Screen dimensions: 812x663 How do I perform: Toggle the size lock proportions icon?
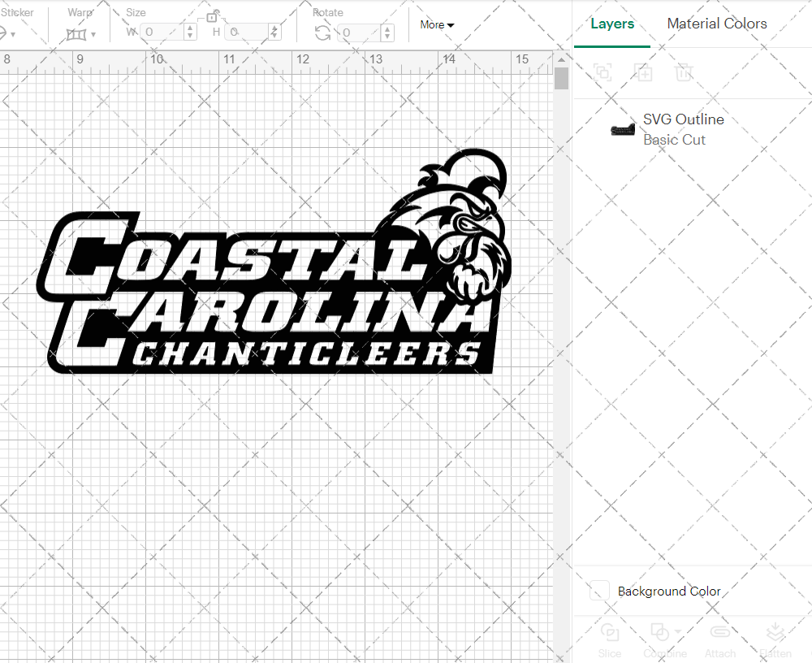point(213,16)
